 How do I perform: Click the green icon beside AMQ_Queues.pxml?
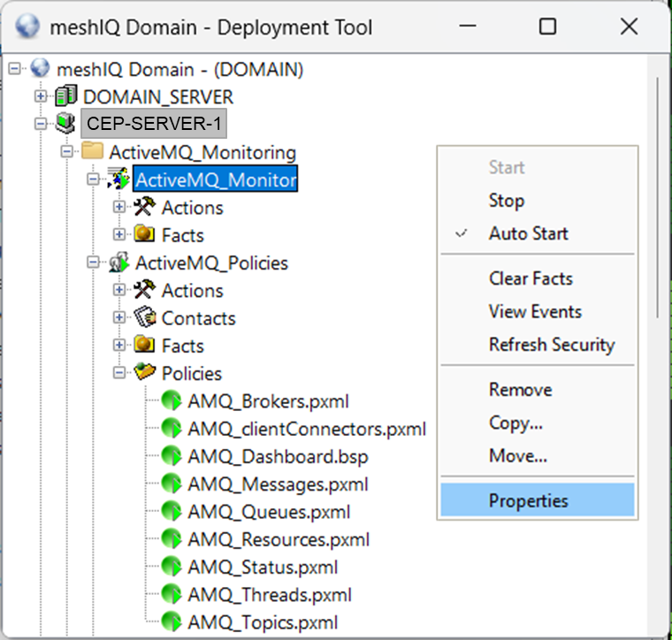pyautogui.click(x=172, y=511)
